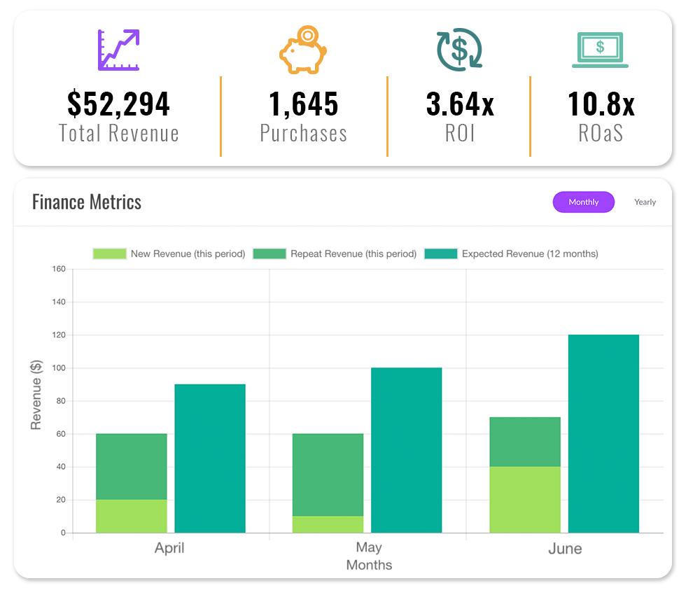Viewport: 700px width, 595px height.
Task: Toggle Expected Revenue legend swatch
Action: 440,254
